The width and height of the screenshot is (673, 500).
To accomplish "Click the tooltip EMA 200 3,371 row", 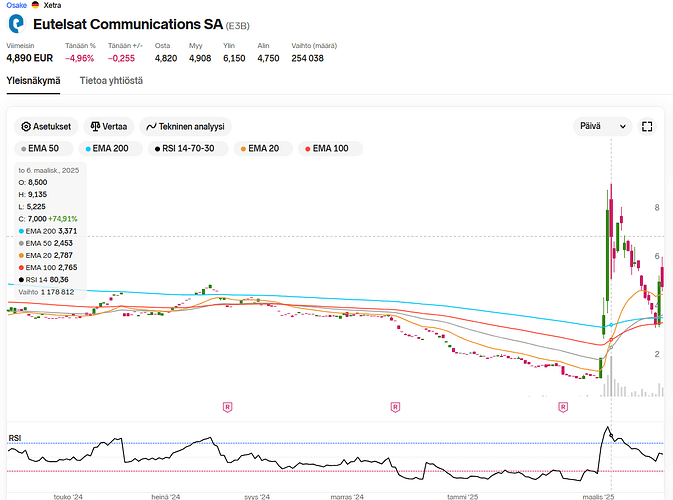I will (x=48, y=231).
